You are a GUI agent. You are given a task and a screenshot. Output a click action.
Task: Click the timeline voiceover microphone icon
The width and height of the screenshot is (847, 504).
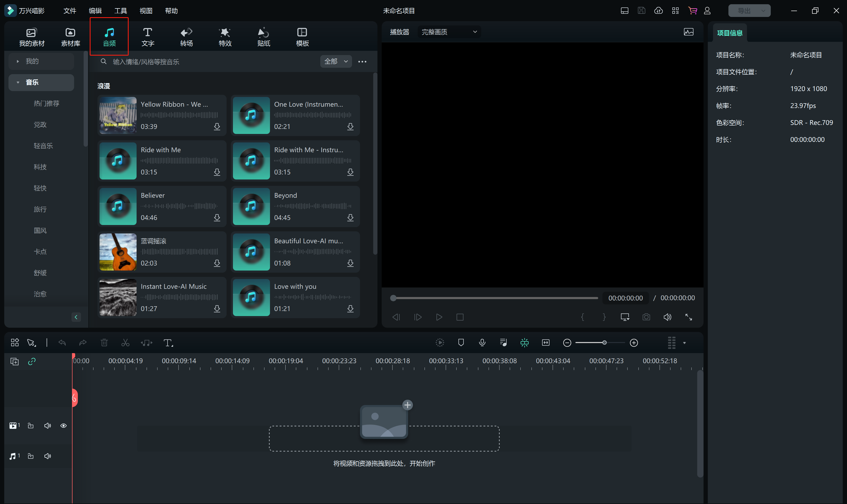[482, 343]
